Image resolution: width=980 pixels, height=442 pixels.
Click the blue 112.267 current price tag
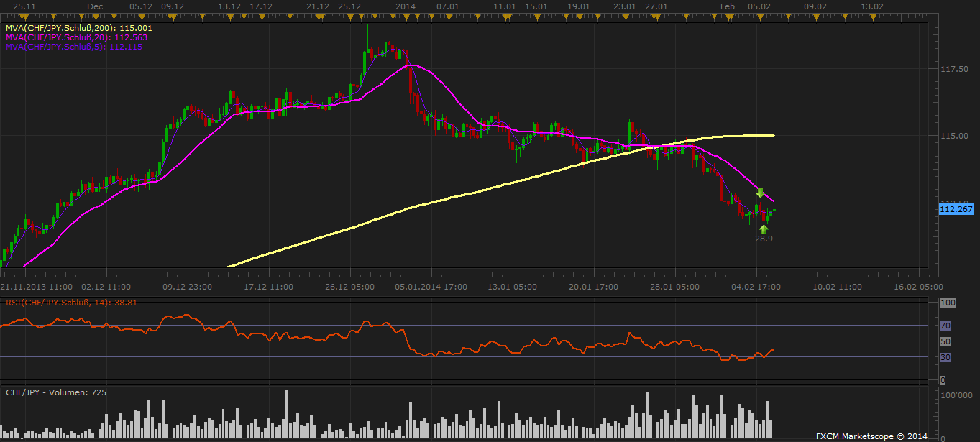956,209
